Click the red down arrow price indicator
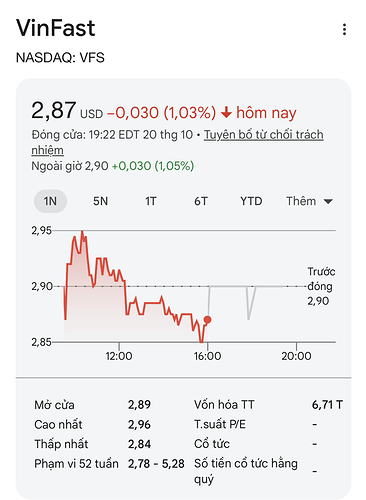 point(226,113)
